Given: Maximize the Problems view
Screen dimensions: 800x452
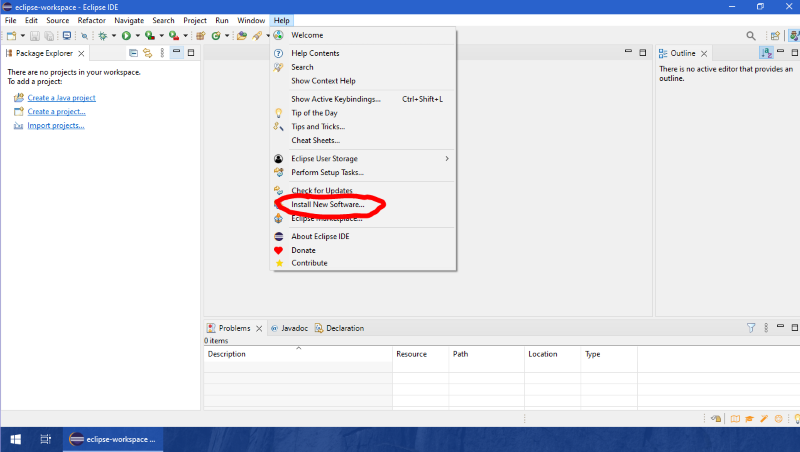Looking at the screenshot, I should click(x=794, y=327).
